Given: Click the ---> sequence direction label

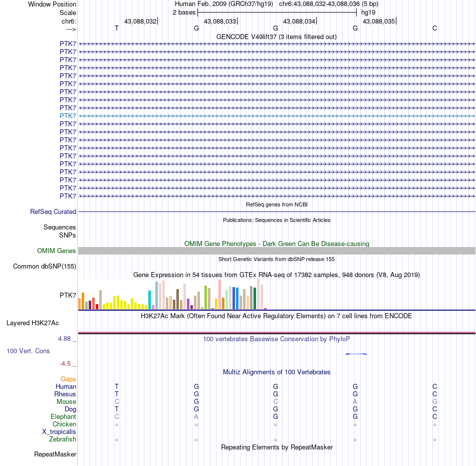Looking at the screenshot, I should coord(71,29).
